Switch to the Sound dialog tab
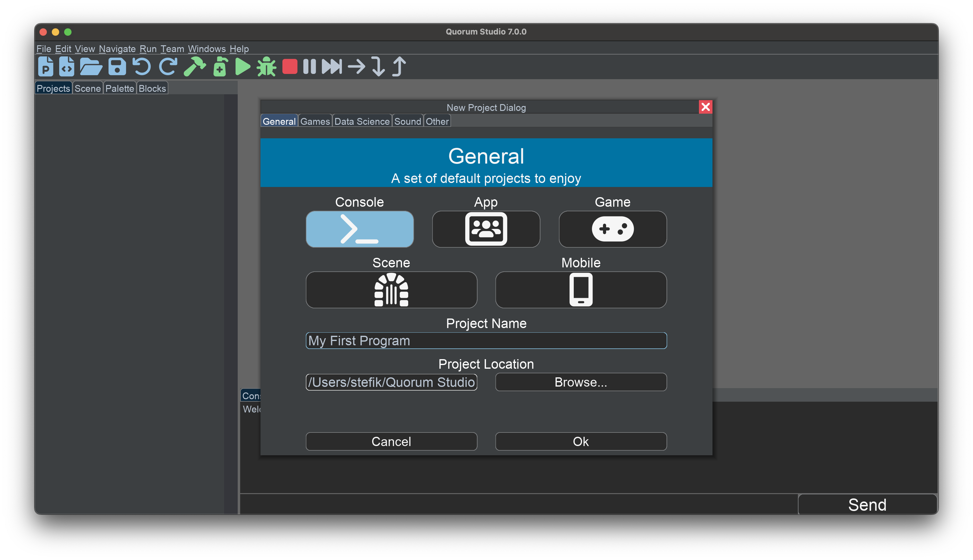973x560 pixels. point(408,121)
